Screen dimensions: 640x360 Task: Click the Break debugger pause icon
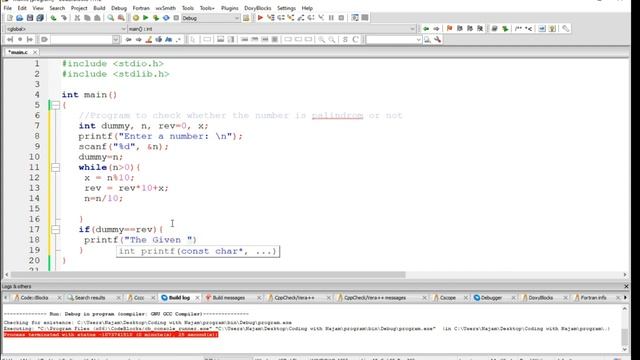click(x=331, y=18)
